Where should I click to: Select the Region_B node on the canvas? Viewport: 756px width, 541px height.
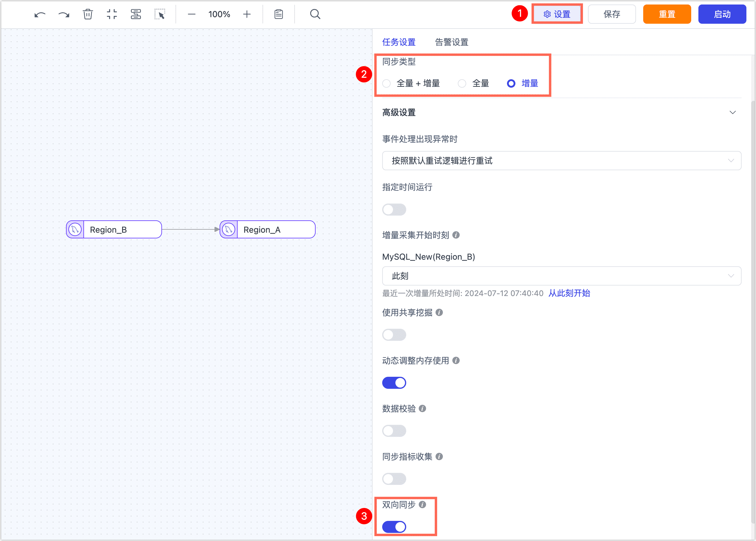pos(113,230)
